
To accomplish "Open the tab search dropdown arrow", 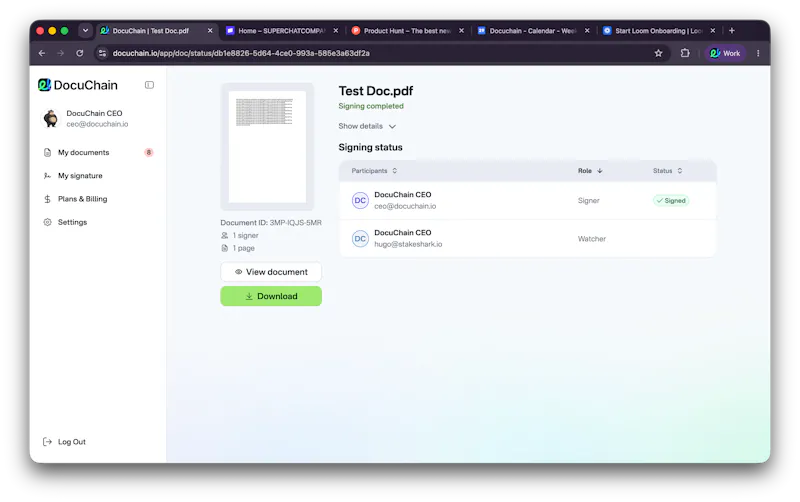I will tap(85, 31).
